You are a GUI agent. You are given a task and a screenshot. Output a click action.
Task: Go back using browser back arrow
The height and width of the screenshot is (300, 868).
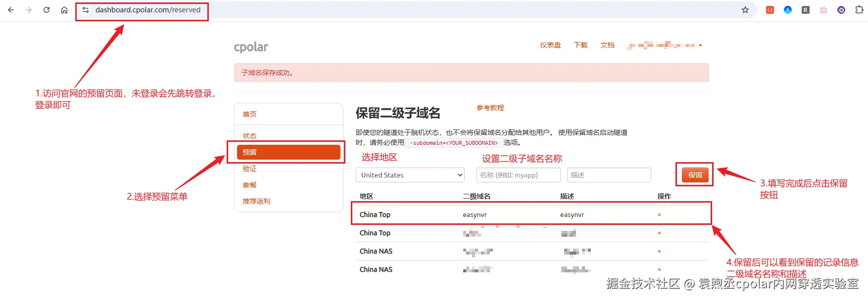(11, 10)
